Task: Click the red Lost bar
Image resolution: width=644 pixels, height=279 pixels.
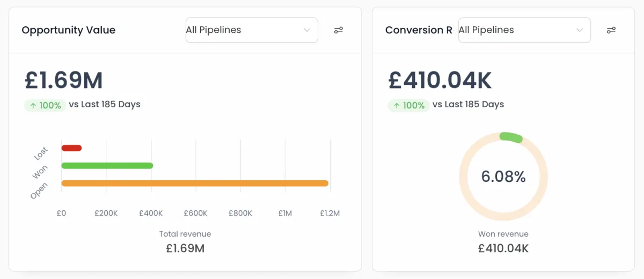Action: coord(71,148)
